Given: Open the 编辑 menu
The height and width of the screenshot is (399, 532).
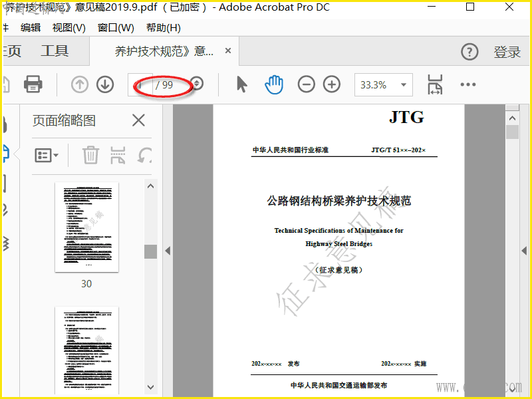Looking at the screenshot, I should 31,28.
